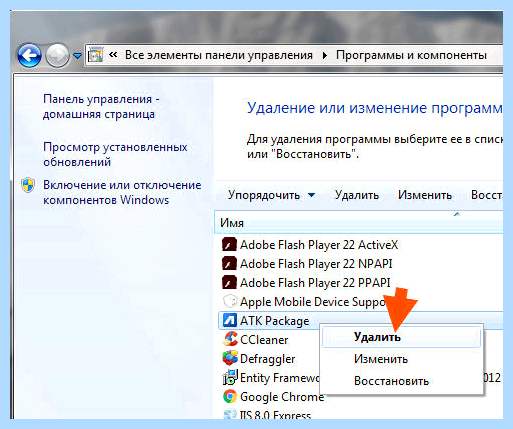This screenshot has width=513, height=429.
Task: Click the Windows shield icon in sidebar
Action: click(28, 185)
